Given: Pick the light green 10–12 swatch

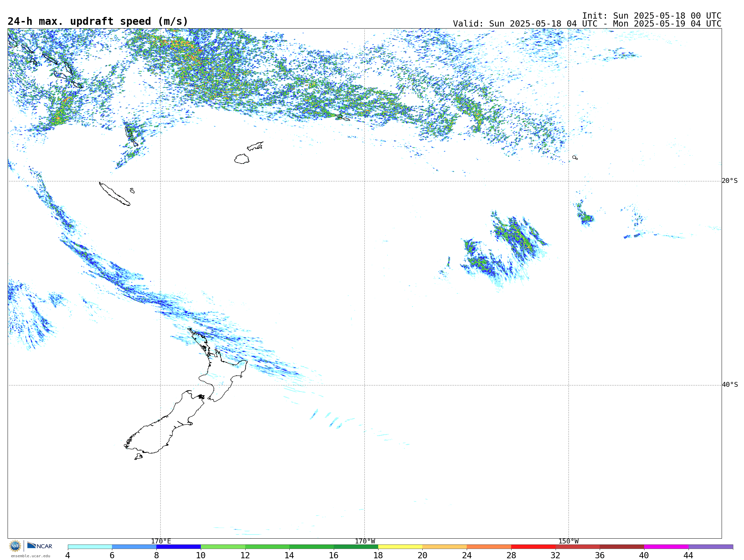Looking at the screenshot, I should coord(223,547).
